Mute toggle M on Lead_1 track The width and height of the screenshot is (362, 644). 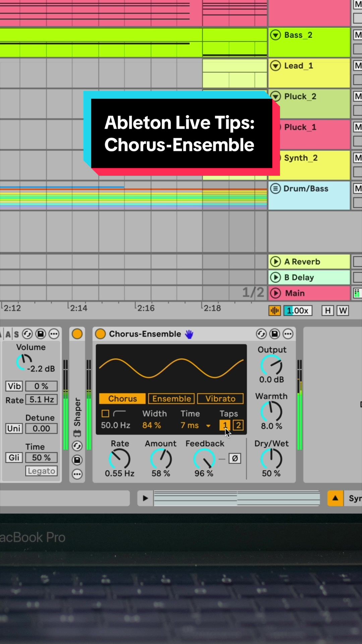click(x=358, y=65)
